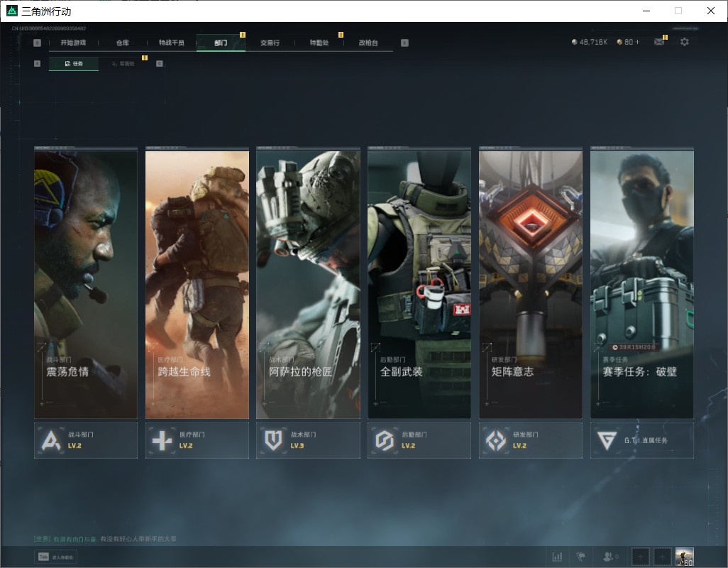Click the second empty squad slot

[663, 557]
